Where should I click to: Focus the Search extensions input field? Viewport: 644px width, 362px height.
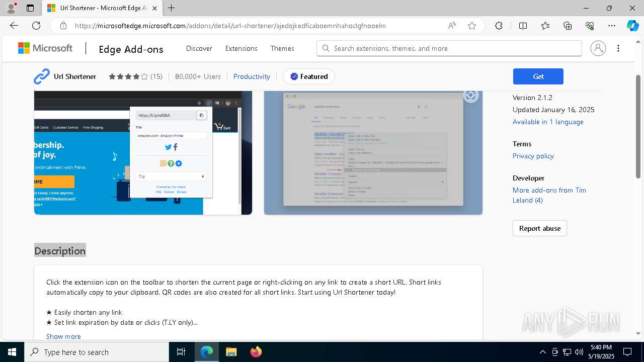(449, 48)
